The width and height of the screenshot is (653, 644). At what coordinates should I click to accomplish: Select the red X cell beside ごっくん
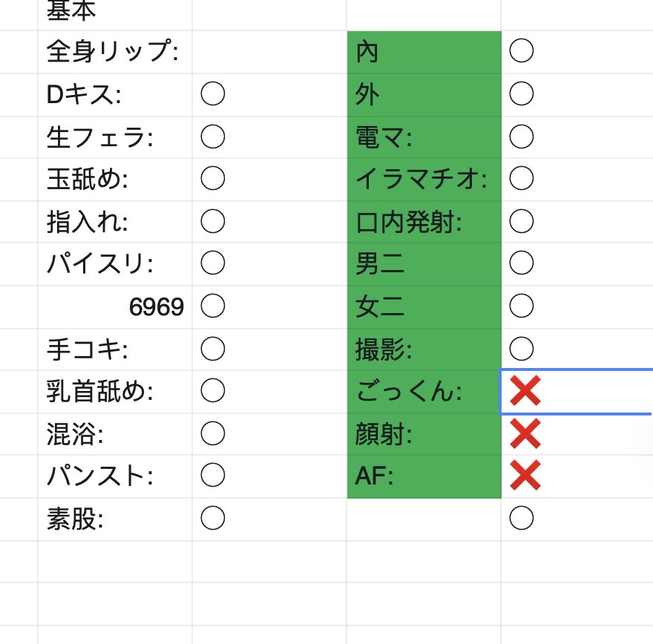point(577,391)
